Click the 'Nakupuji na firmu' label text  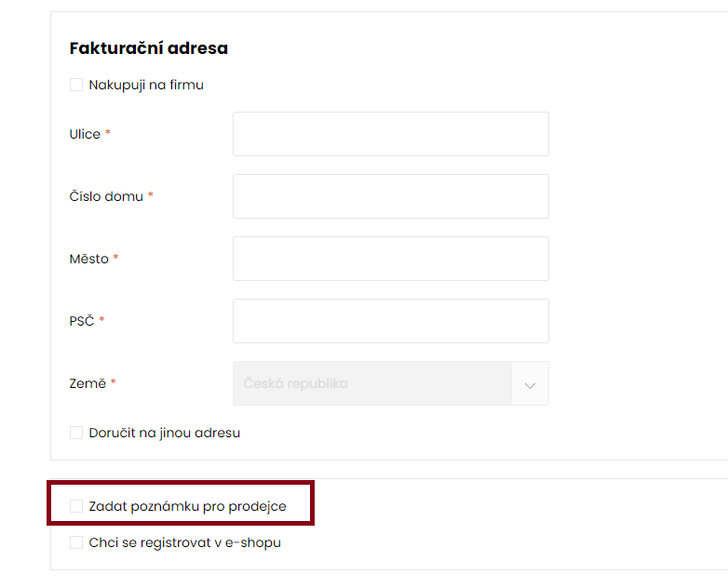click(x=146, y=86)
